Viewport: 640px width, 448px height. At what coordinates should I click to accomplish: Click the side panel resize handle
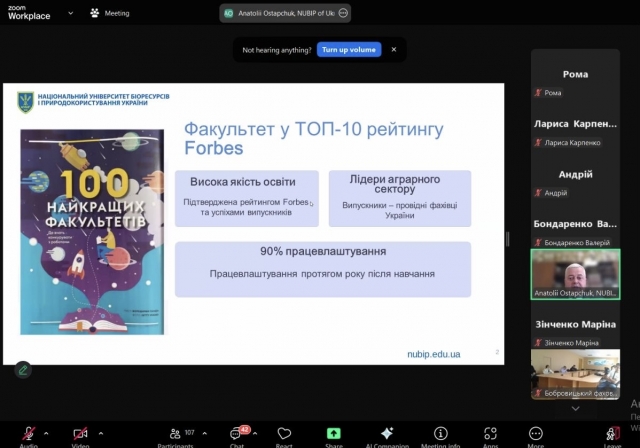point(507,239)
